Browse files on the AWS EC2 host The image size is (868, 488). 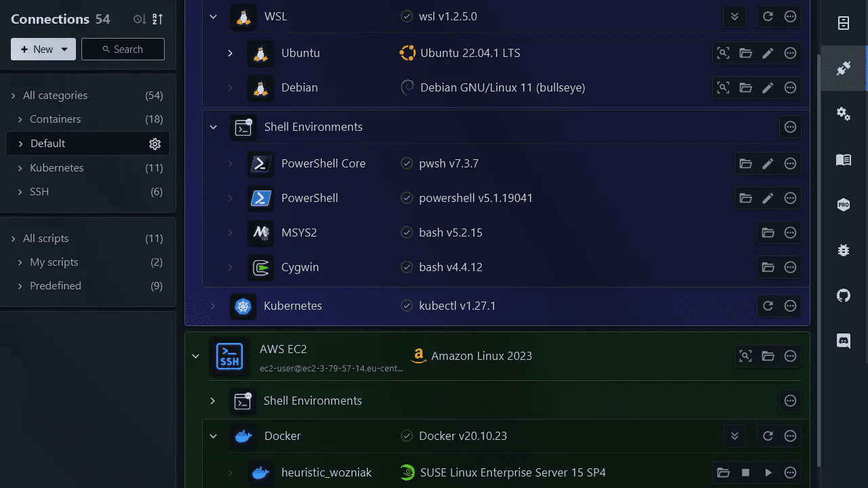[x=768, y=356]
